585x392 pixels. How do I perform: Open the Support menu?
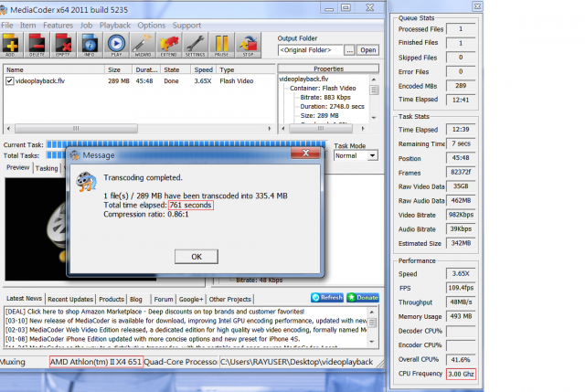click(x=186, y=26)
